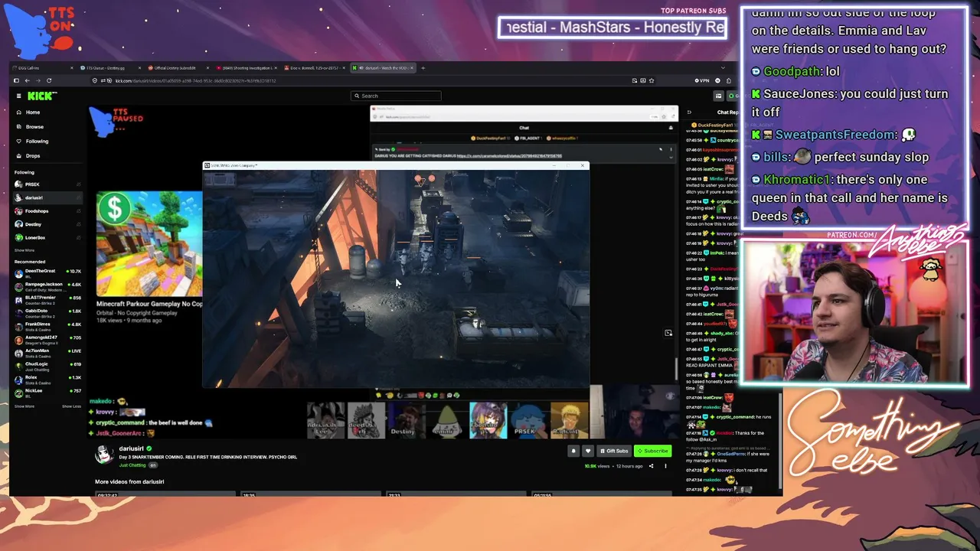980x551 pixels.
Task: Switch to the Doc v. Bonnell tab
Action: (x=314, y=68)
